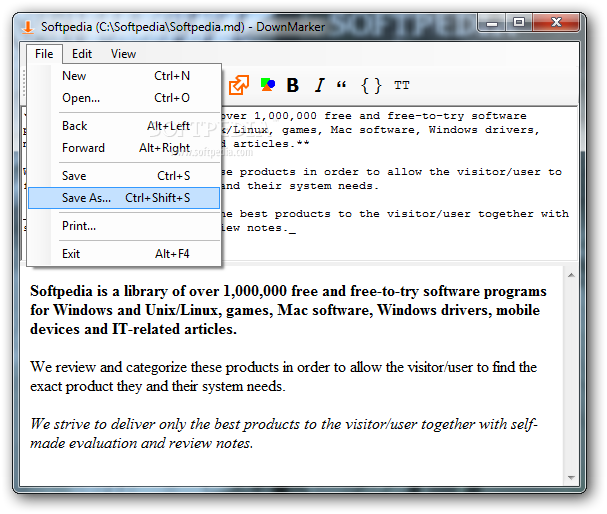Click the bold 'Softpedia is a library' preview paragraph
This screenshot has width=607, height=514.
(x=288, y=310)
